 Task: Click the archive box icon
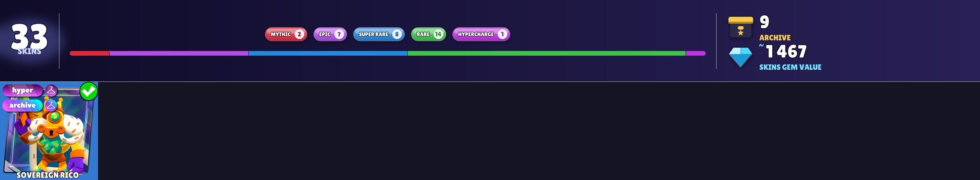click(x=740, y=27)
